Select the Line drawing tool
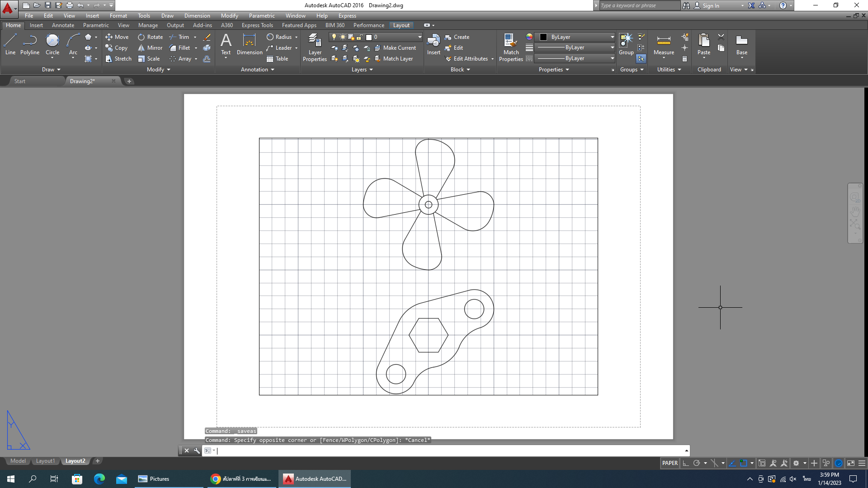Screen dimensions: 868x488 pos(10,44)
